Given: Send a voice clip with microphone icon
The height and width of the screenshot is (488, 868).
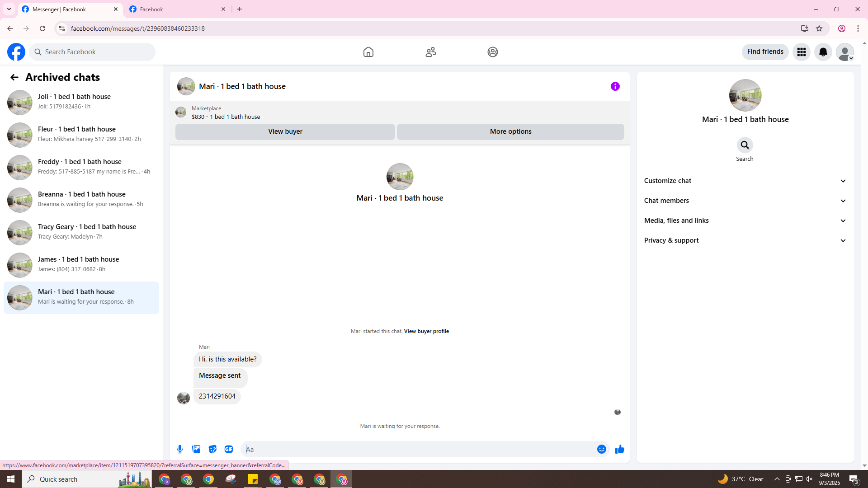Looking at the screenshot, I should coord(180,449).
